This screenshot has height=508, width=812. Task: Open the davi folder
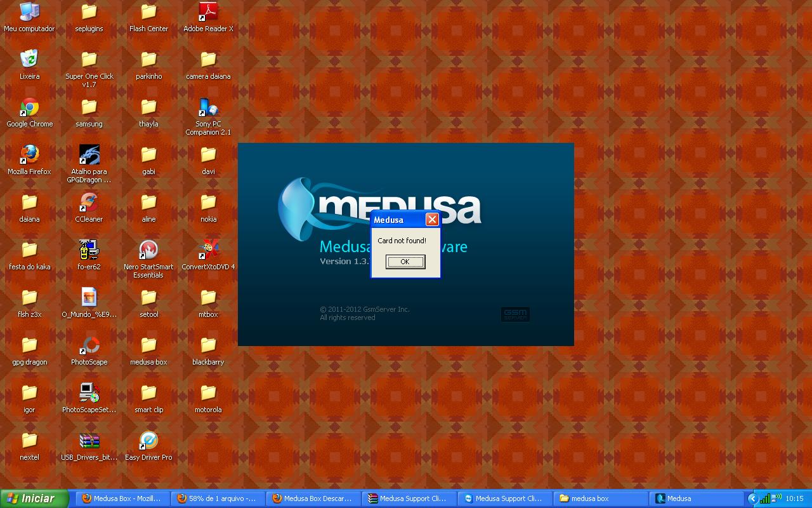coord(208,154)
